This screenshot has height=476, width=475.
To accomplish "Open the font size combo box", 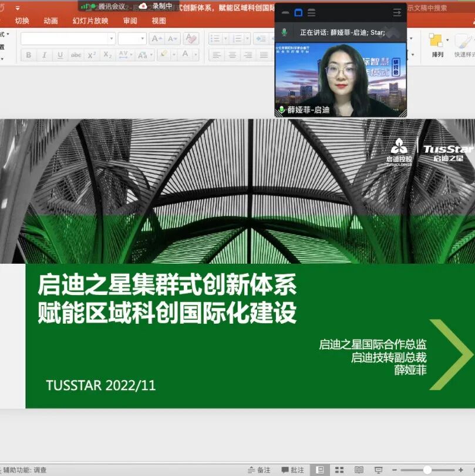I will pos(132,39).
